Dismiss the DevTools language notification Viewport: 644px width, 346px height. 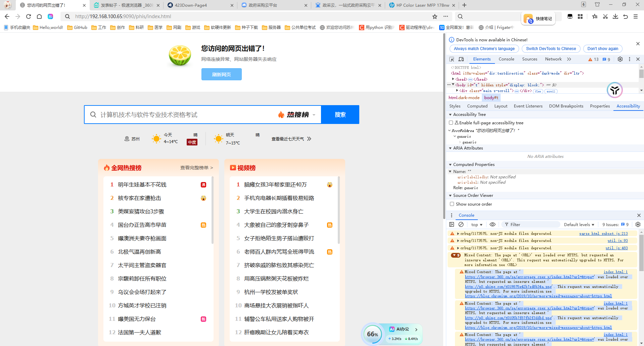pos(638,44)
